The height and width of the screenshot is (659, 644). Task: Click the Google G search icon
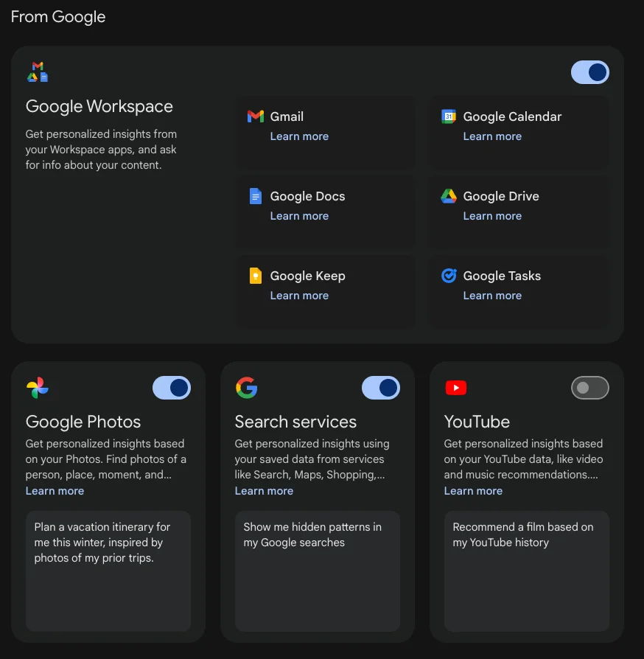pyautogui.click(x=246, y=388)
